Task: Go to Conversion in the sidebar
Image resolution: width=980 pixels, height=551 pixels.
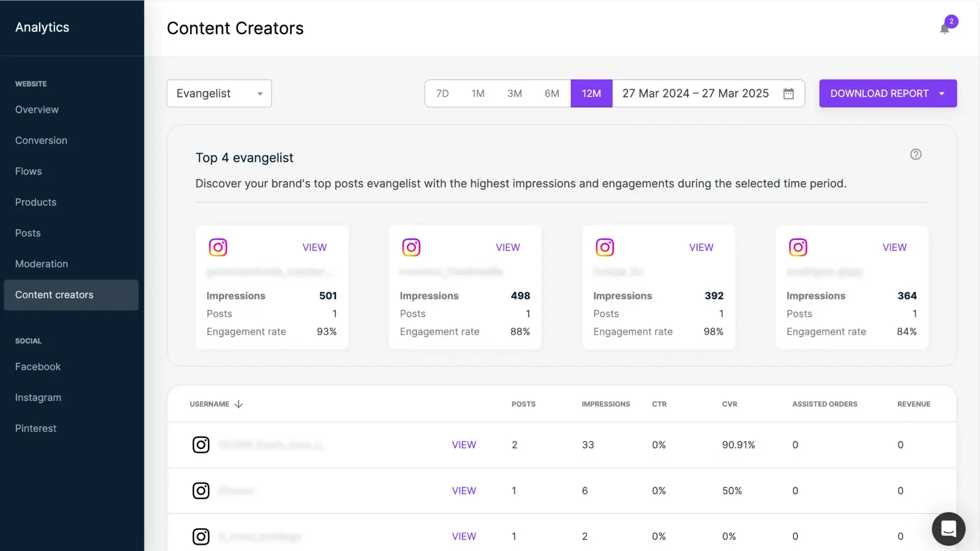Action: 41,140
